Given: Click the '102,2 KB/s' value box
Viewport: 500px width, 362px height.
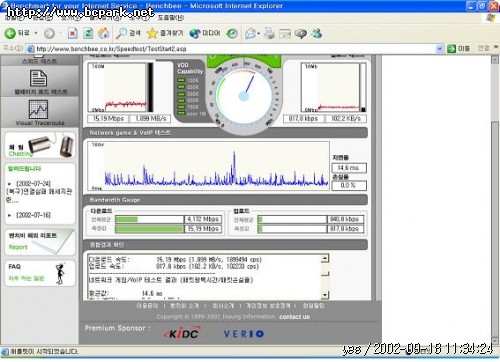Looking at the screenshot, I should pyautogui.click(x=346, y=119).
